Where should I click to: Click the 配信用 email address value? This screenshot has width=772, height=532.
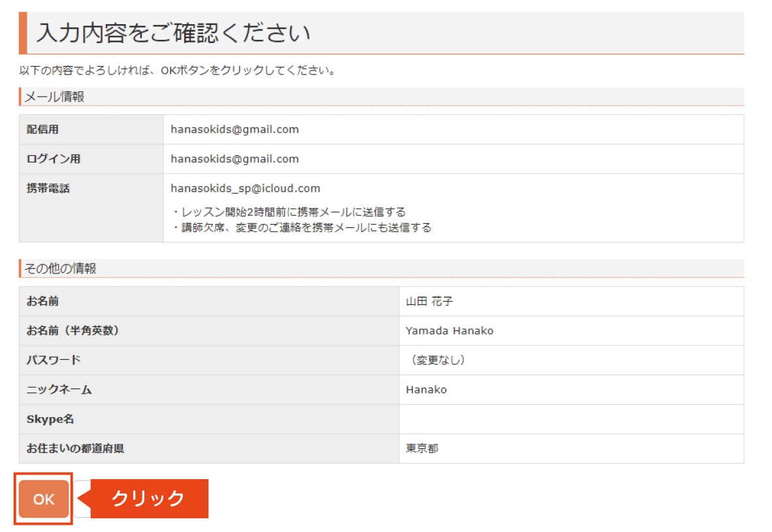[234, 129]
